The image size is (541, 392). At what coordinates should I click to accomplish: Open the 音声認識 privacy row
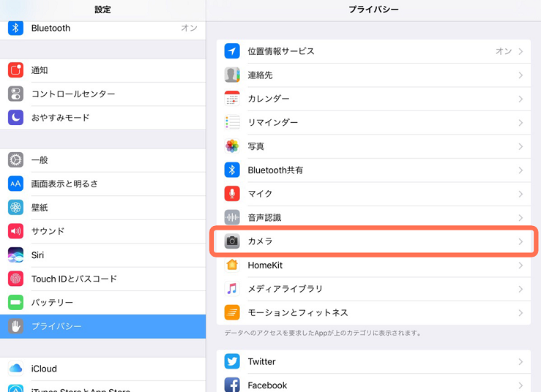pos(373,217)
